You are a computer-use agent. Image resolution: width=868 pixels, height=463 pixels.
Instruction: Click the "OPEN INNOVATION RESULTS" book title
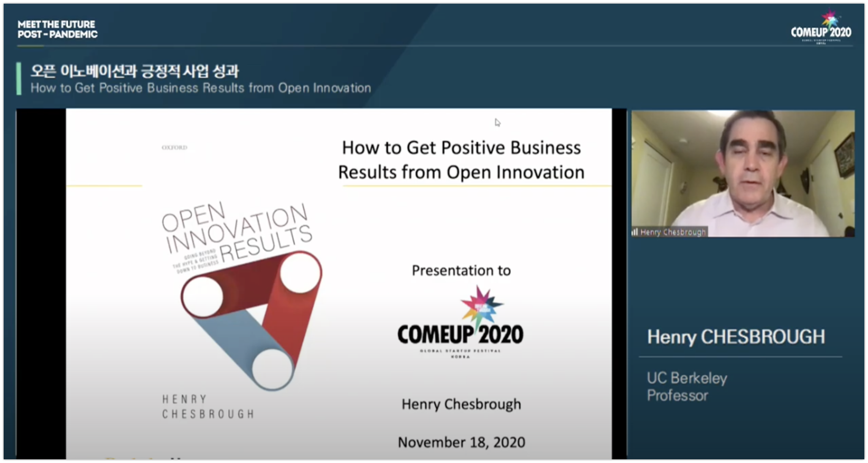pos(237,233)
